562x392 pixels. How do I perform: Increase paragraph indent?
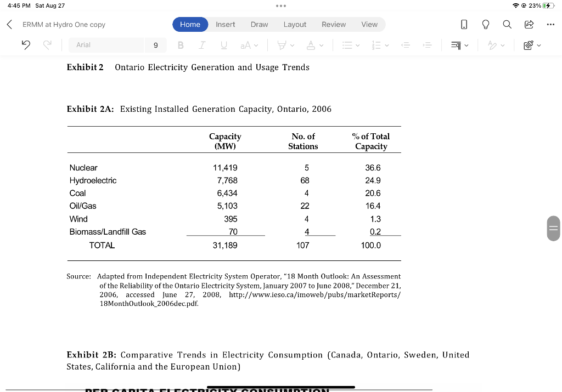pyautogui.click(x=428, y=45)
